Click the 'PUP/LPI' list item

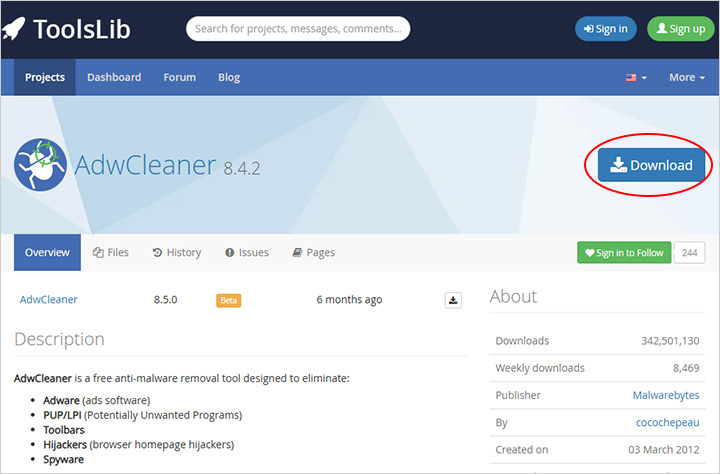click(142, 415)
